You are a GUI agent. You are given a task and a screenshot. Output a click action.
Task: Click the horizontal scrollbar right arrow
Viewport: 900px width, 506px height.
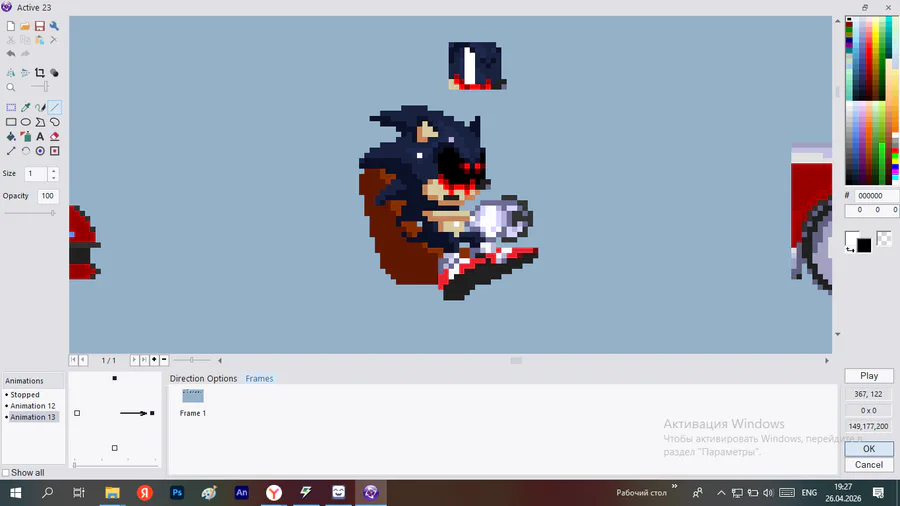click(x=827, y=360)
